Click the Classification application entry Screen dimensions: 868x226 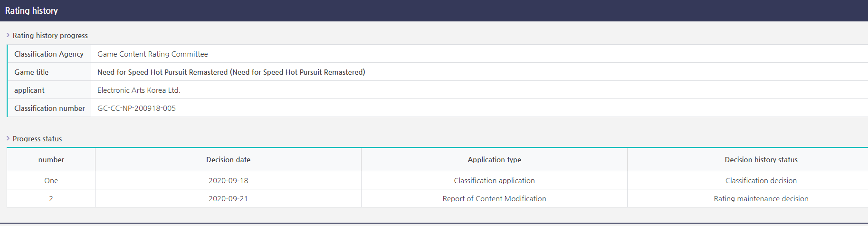pos(494,181)
